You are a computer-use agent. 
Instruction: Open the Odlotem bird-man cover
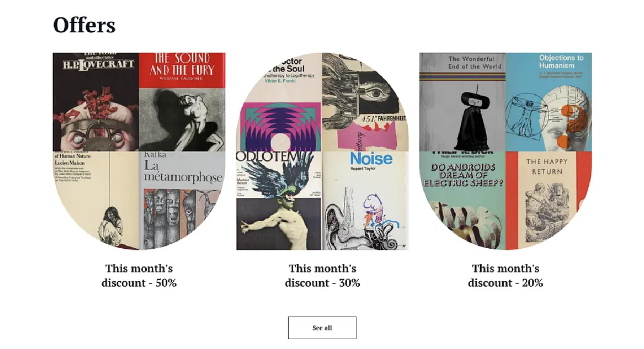tap(279, 200)
